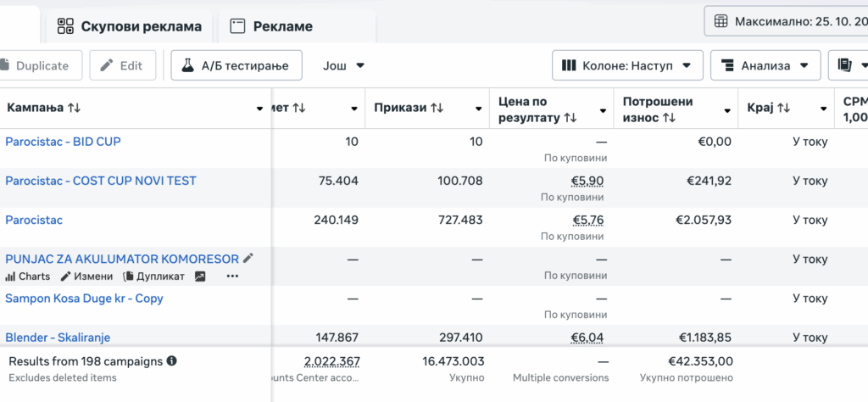The height and width of the screenshot is (402, 868).
Task: Open the Parocistac - COST CUP NOVI TEST campaign
Action: coord(101,181)
